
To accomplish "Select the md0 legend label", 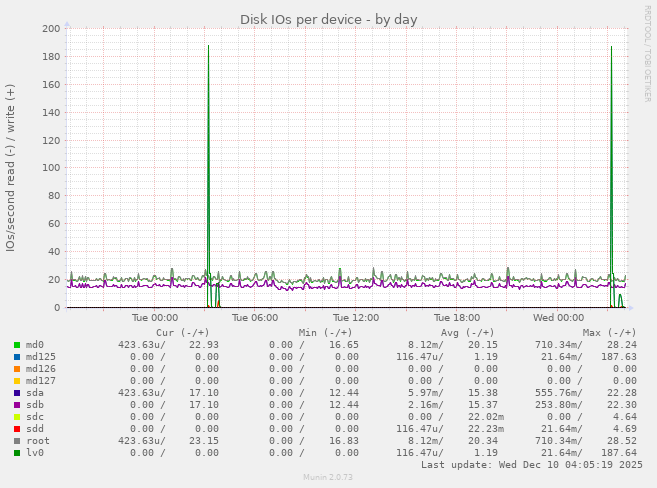I will pos(35,345).
